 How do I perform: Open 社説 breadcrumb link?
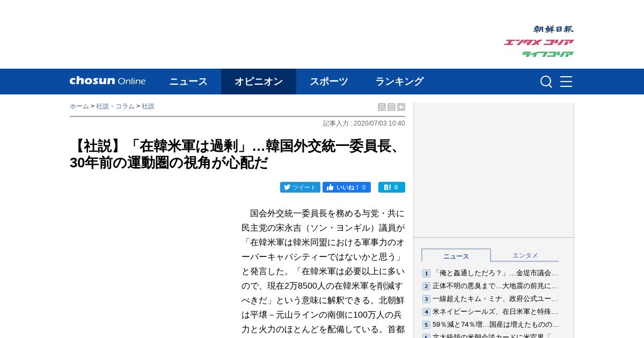click(148, 106)
